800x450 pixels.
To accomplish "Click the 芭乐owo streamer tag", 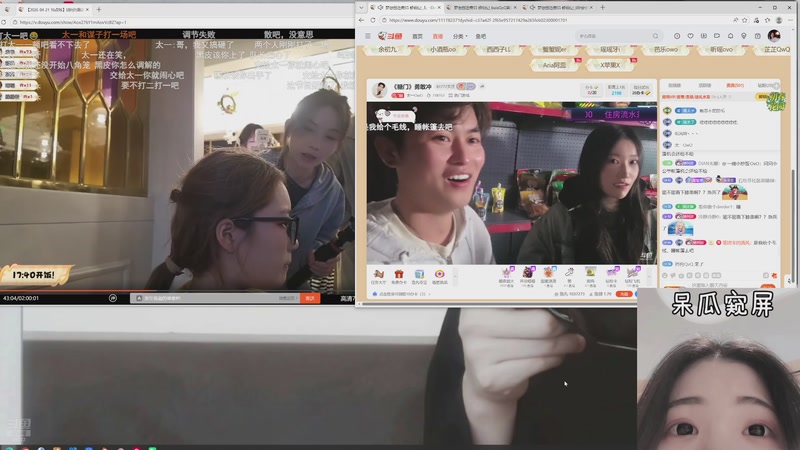I will pos(666,49).
